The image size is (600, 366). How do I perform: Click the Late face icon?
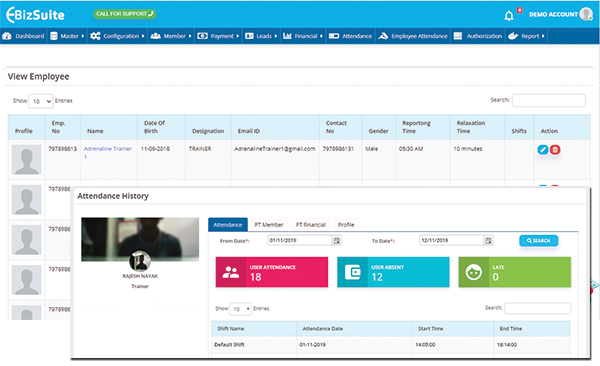pos(474,272)
